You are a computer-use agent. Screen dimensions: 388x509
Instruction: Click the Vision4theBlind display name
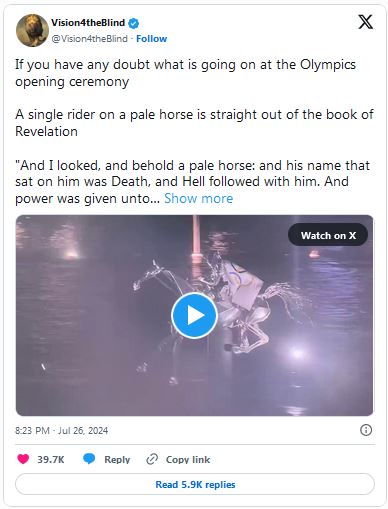click(88, 23)
